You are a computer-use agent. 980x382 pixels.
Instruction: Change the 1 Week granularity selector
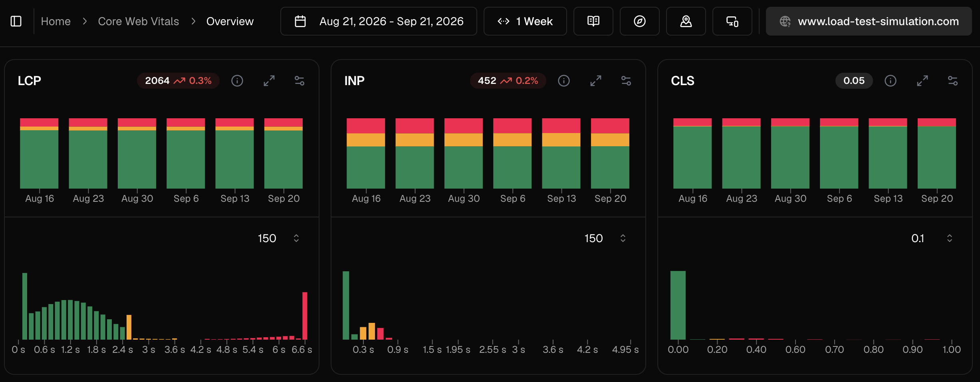pyautogui.click(x=525, y=21)
